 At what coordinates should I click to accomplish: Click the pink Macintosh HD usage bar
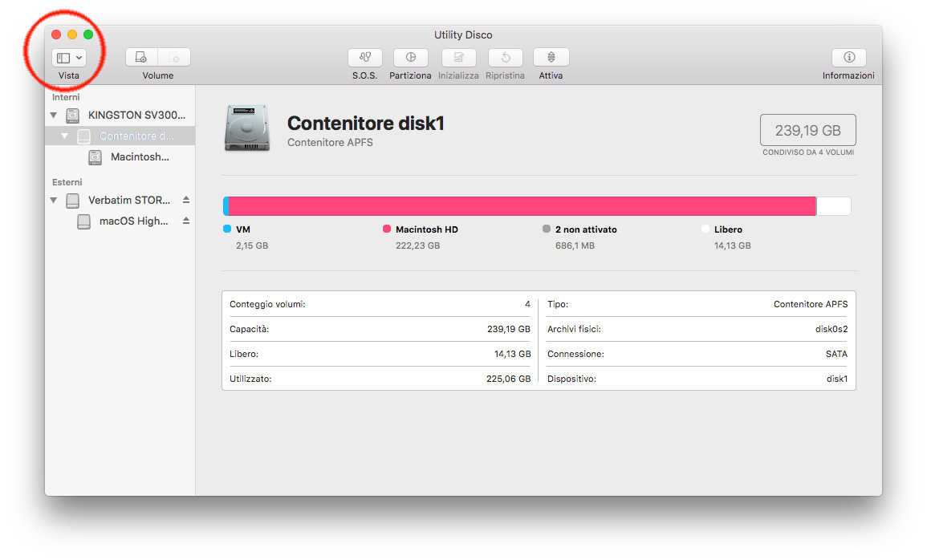pos(522,206)
